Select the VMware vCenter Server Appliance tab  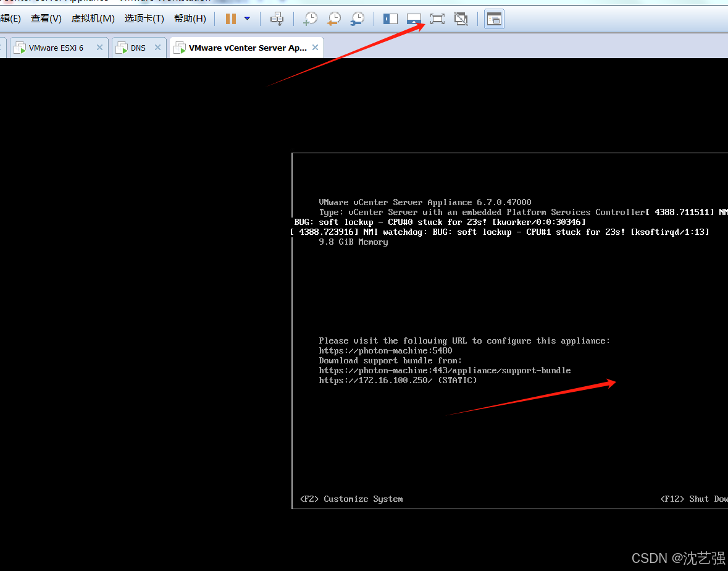tap(246, 48)
